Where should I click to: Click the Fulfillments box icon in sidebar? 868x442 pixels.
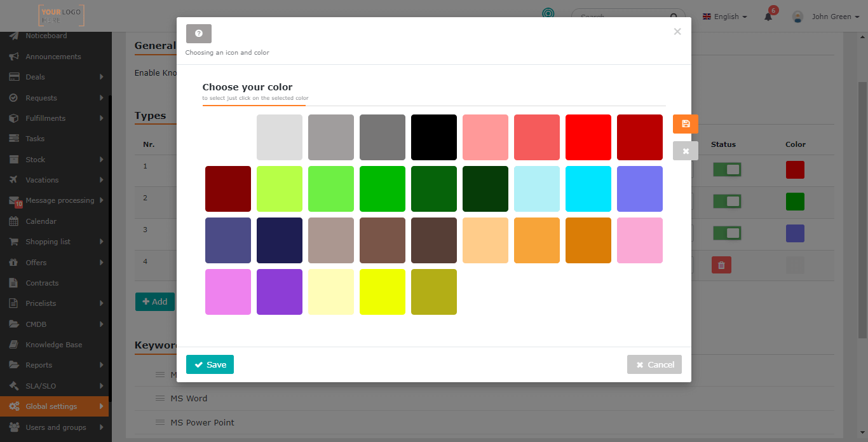tap(14, 118)
